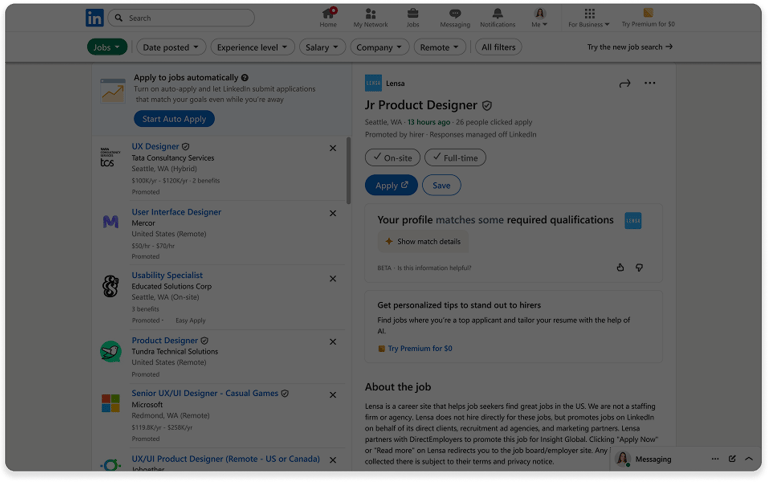Click Try Premium for $0 link in tips card

coord(420,348)
